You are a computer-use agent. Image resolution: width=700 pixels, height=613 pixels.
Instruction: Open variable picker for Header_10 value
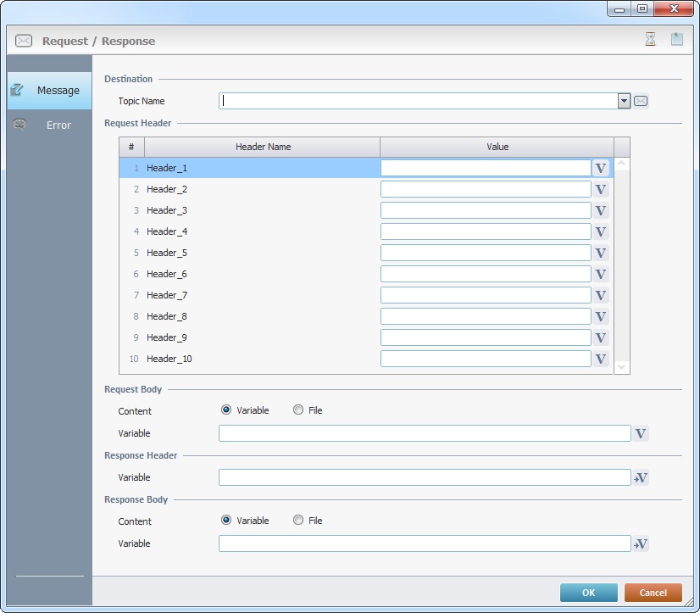601,359
